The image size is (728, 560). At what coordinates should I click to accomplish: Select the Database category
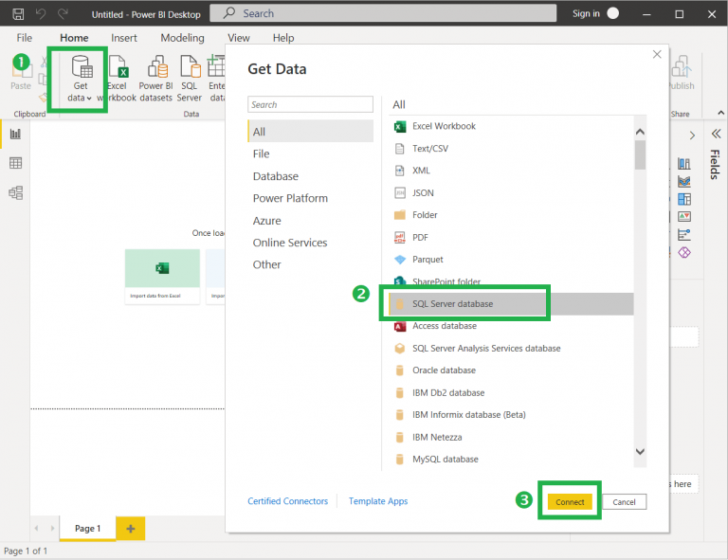pos(275,176)
